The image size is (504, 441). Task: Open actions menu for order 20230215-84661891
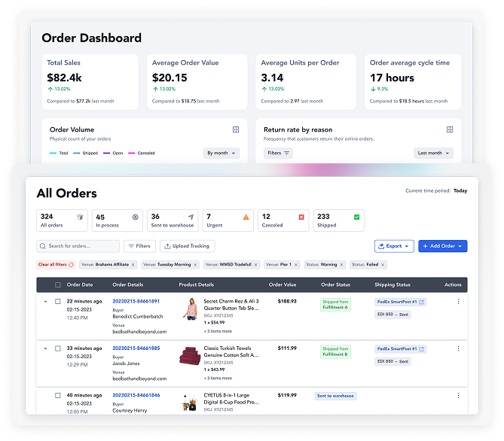pyautogui.click(x=458, y=302)
